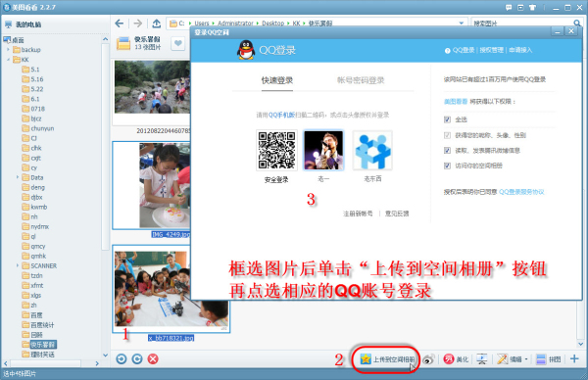Delete selected images with red X
The image size is (588, 380).
[153, 359]
